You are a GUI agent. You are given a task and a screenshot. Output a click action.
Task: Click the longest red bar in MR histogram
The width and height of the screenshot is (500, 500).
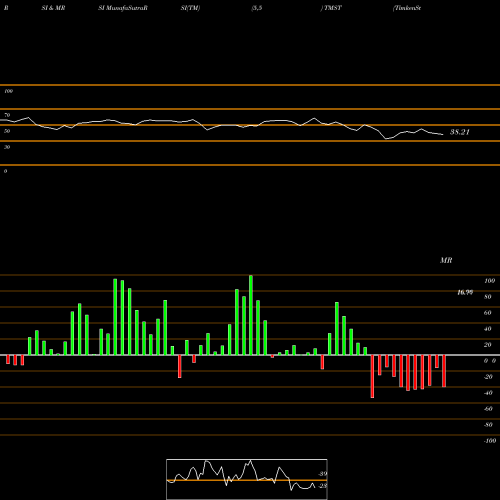point(372,376)
